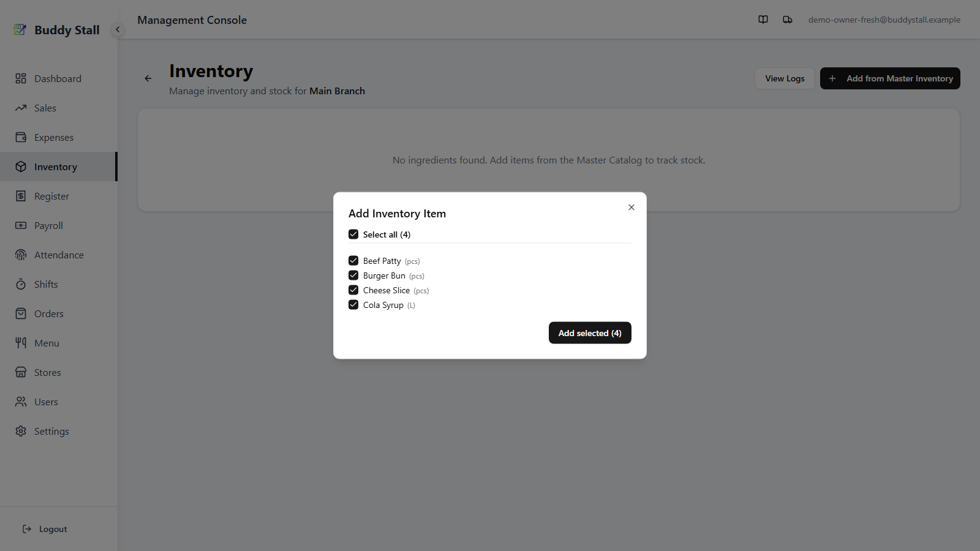Close the Add Inventory Item dialog
The image size is (980, 551).
(631, 208)
